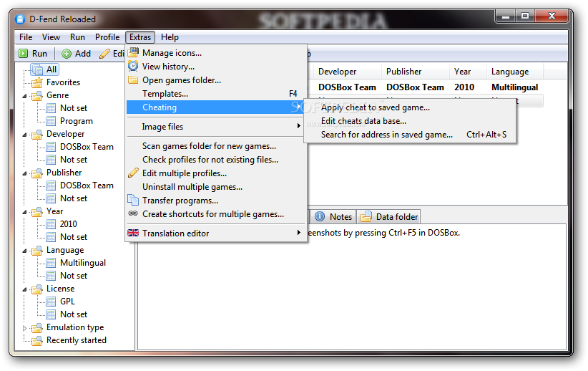Image resolution: width=588 pixels, height=371 pixels.
Task: Click the Emulation type folder icon
Action: click(x=36, y=327)
